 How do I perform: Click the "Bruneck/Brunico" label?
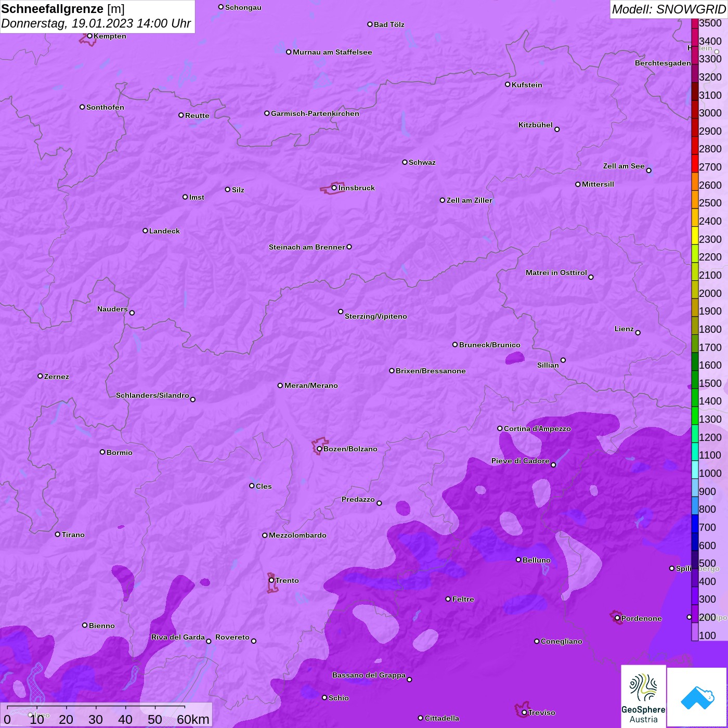490,345
